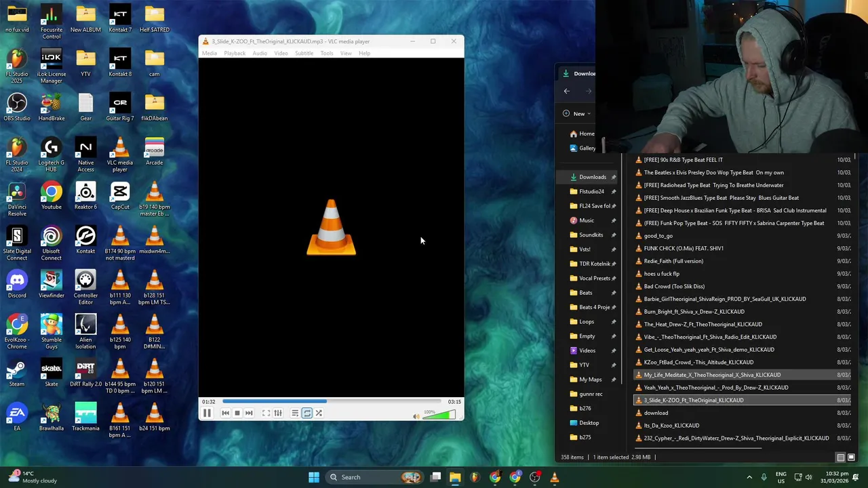Image resolution: width=868 pixels, height=488 pixels.
Task: Open Home in Explorer navigation pane
Action: click(x=582, y=134)
